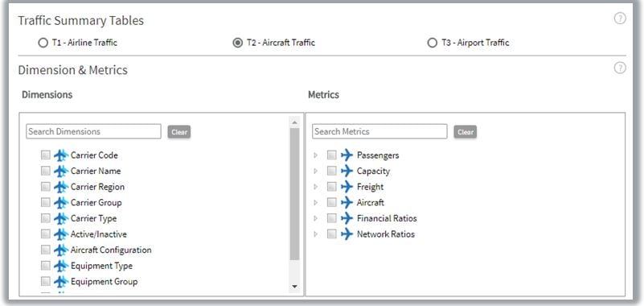Click the airplane icon next to Financial Ratios
The width and height of the screenshot is (644, 306).
(x=347, y=218)
